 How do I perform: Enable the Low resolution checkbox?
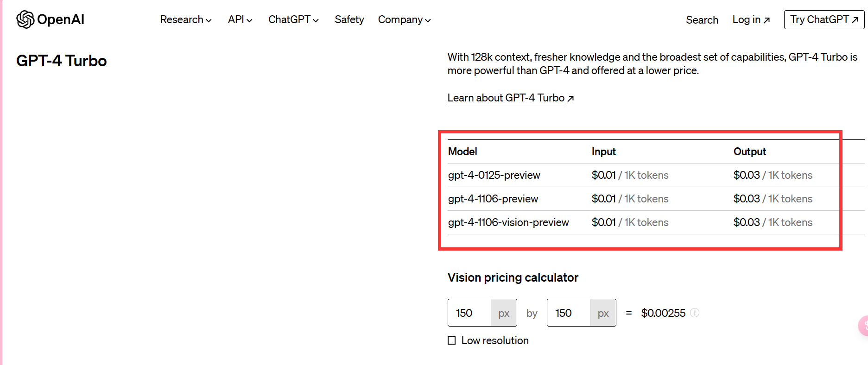(451, 340)
